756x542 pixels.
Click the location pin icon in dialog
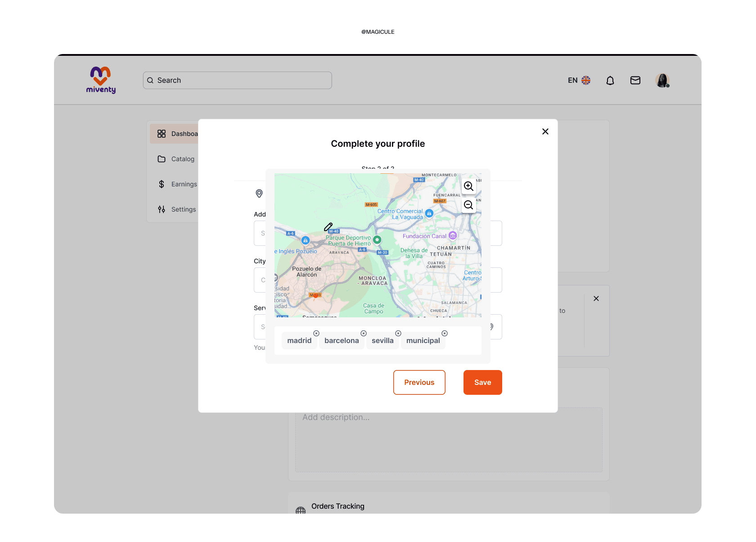(259, 194)
